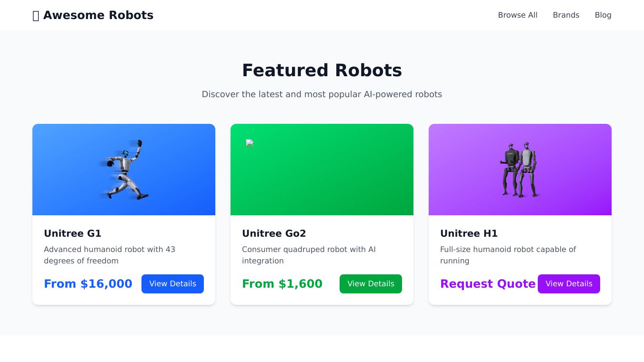Click the Featured Robots heading
The height and width of the screenshot is (362, 644).
322,70
